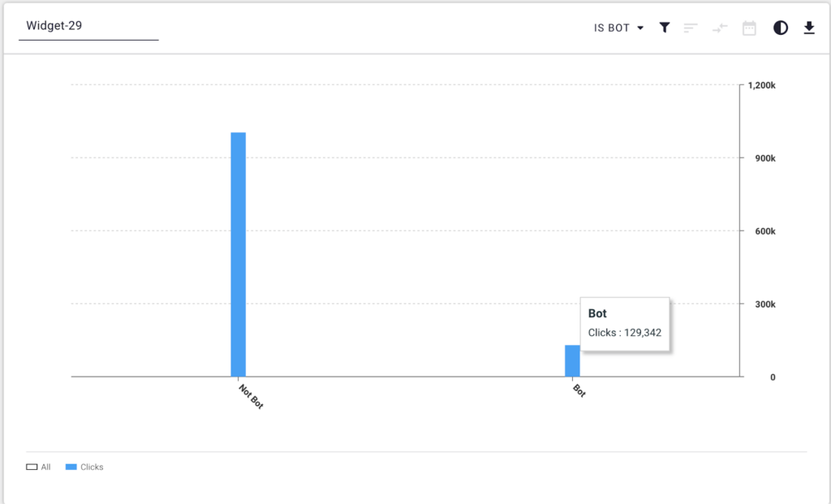831x504 pixels.
Task: Click the Bot clicks tooltip
Action: [x=625, y=324]
